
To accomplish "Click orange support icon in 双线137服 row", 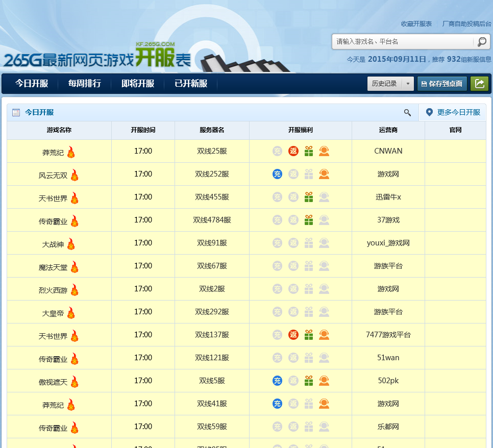I will [324, 335].
